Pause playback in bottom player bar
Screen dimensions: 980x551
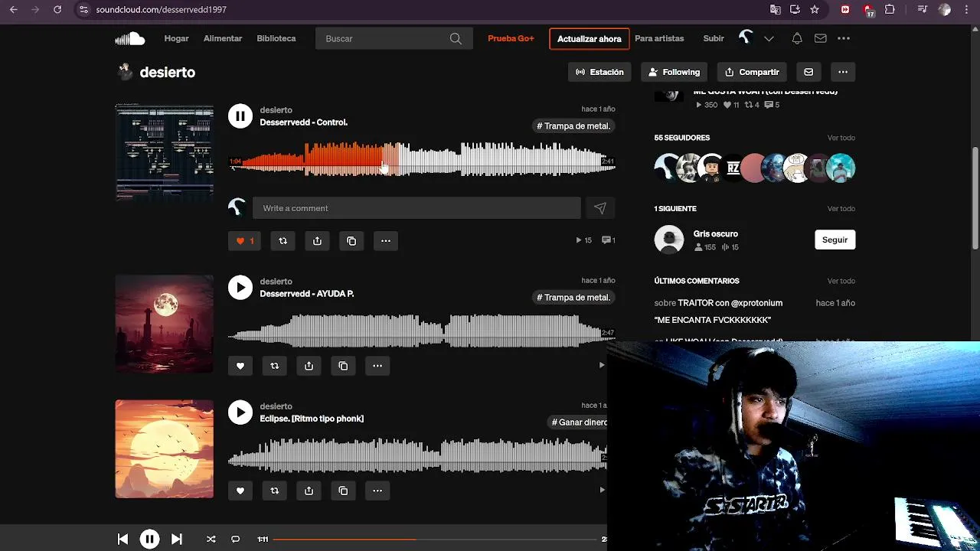(x=149, y=540)
